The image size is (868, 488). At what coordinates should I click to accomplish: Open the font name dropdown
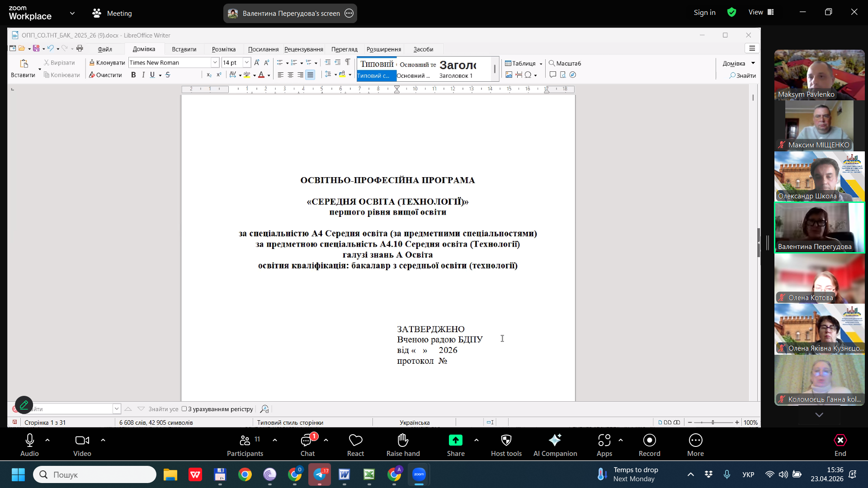[215, 63]
